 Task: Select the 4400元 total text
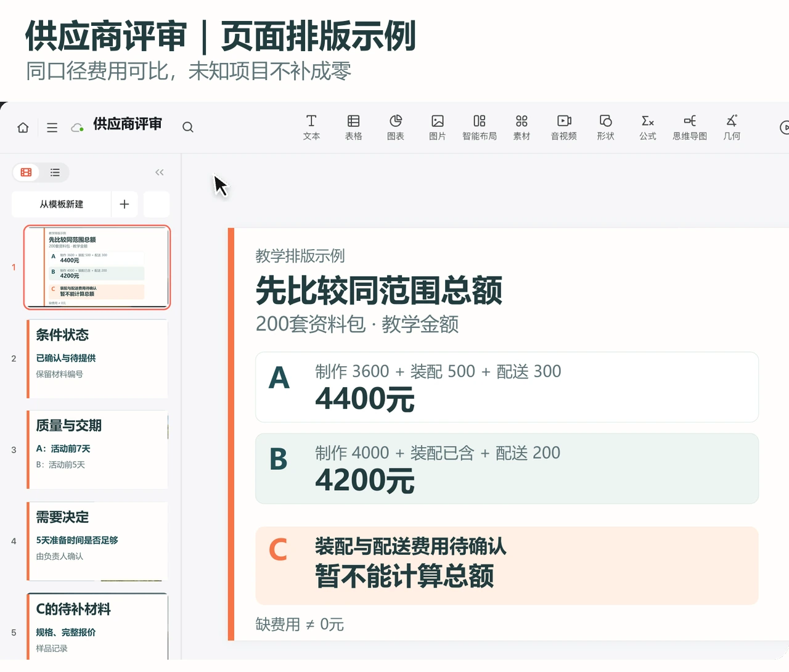pos(365,399)
